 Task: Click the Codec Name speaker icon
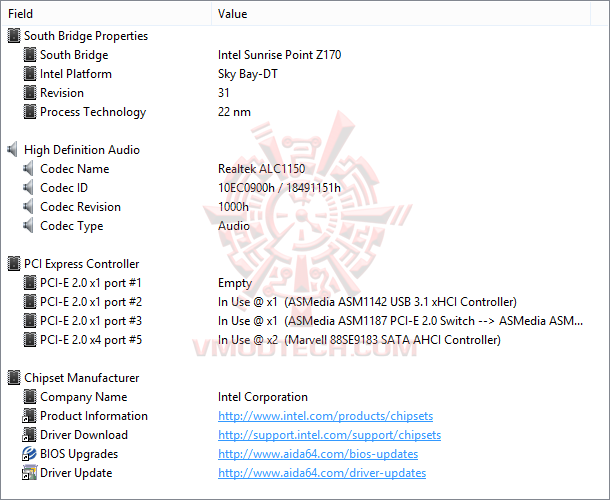[x=28, y=169]
